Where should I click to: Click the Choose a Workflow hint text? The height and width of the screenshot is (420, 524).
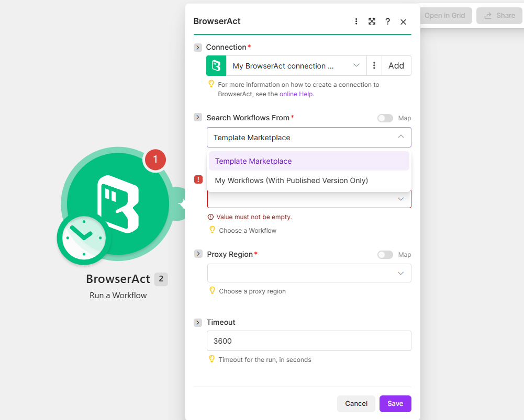click(x=248, y=230)
